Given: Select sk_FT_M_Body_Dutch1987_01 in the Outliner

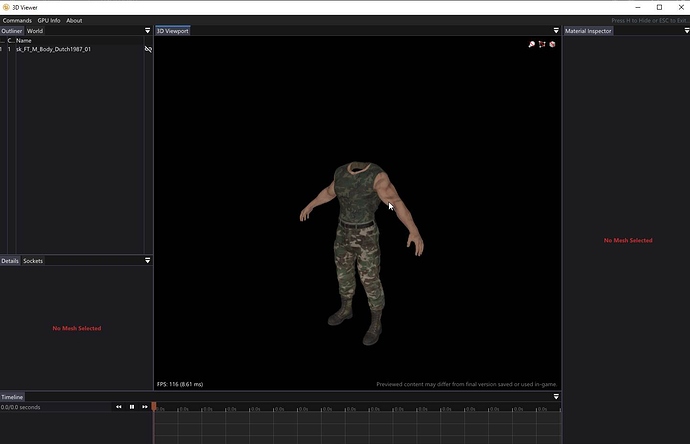Looking at the screenshot, I should (x=53, y=49).
